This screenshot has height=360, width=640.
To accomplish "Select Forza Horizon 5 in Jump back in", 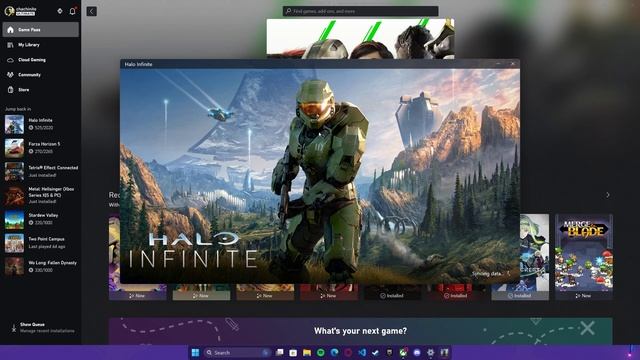I will pos(40,148).
